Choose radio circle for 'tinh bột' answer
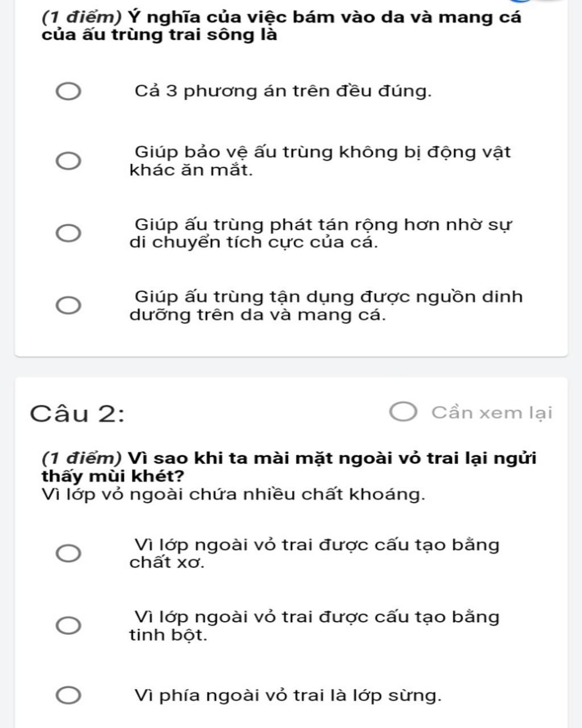Viewport: 582px width, 728px height. click(68, 626)
